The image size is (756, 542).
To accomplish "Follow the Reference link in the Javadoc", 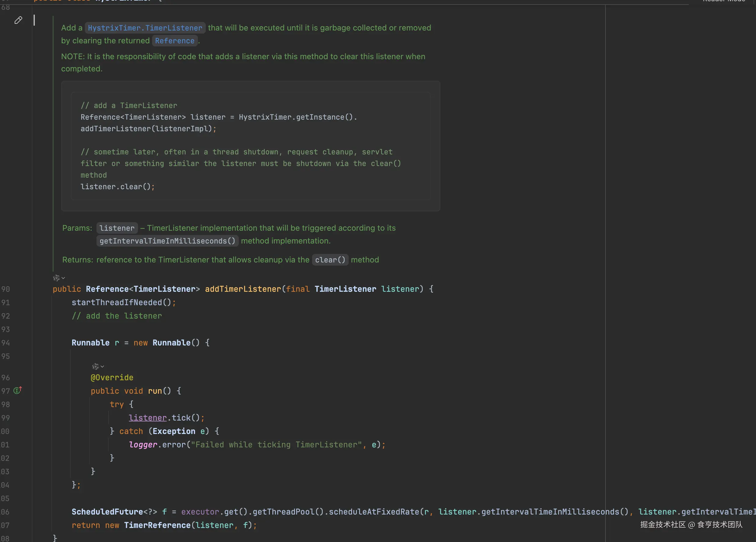I will point(174,41).
